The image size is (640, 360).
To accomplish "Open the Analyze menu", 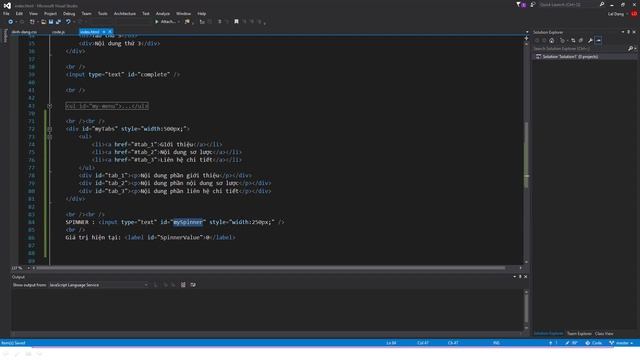I will 162,13.
